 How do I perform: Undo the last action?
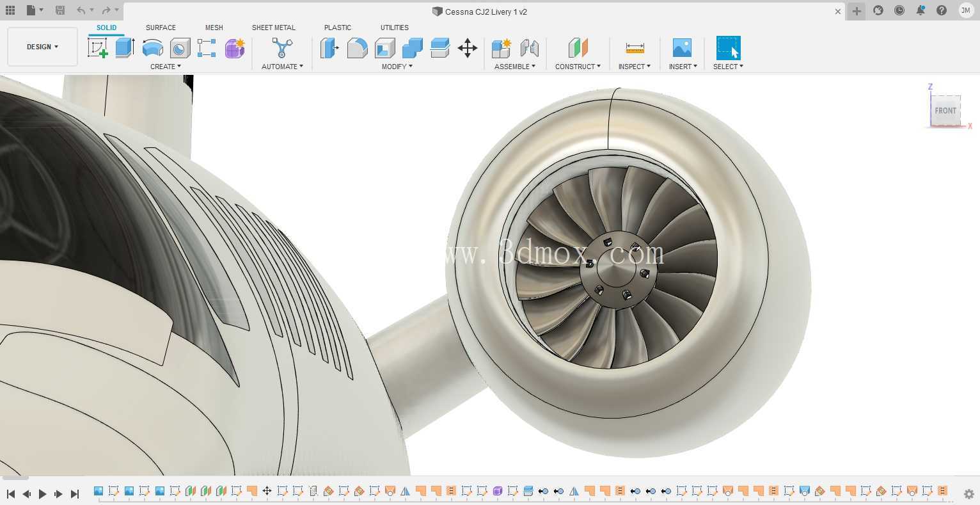(81, 10)
